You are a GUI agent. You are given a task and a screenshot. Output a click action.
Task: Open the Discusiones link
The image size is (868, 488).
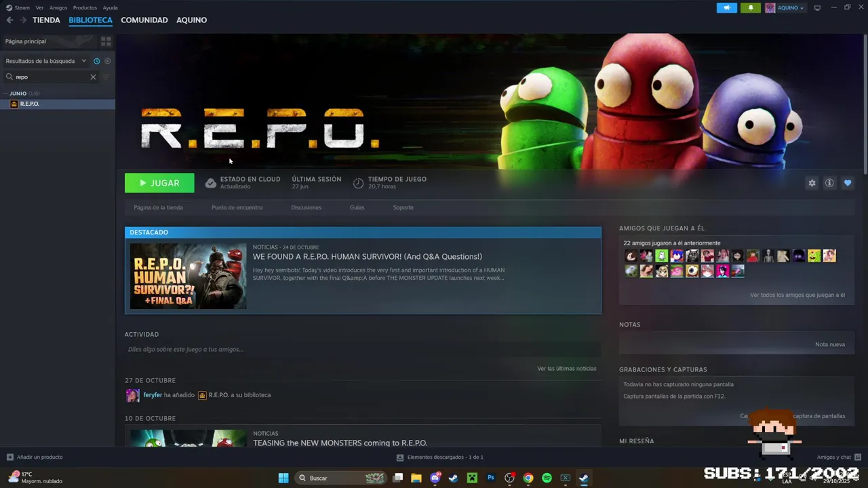coord(306,207)
